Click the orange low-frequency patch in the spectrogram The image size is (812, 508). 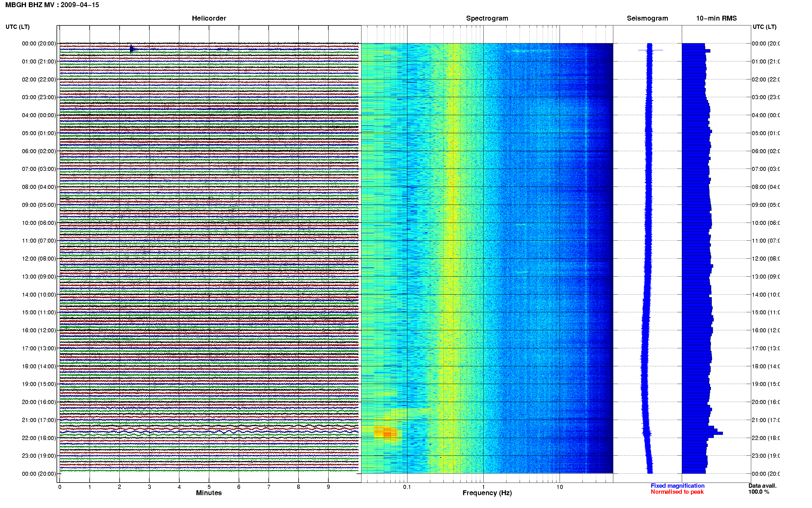point(386,432)
